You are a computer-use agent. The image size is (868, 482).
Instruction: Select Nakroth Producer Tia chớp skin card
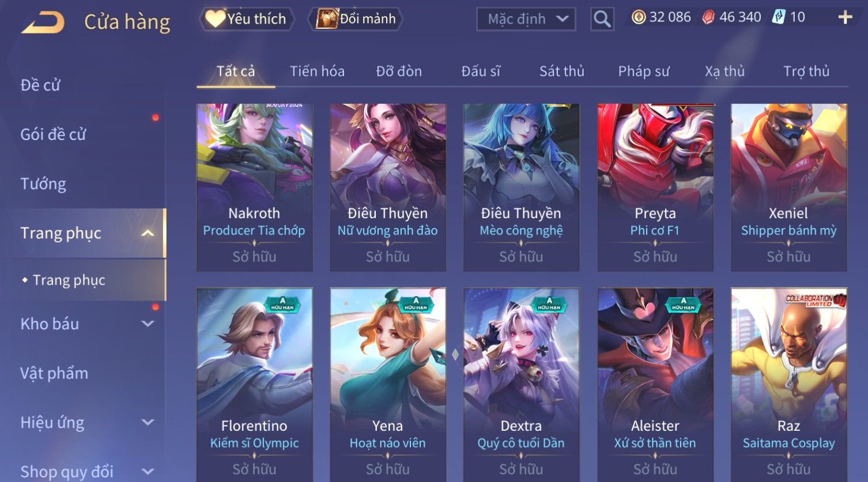(254, 187)
